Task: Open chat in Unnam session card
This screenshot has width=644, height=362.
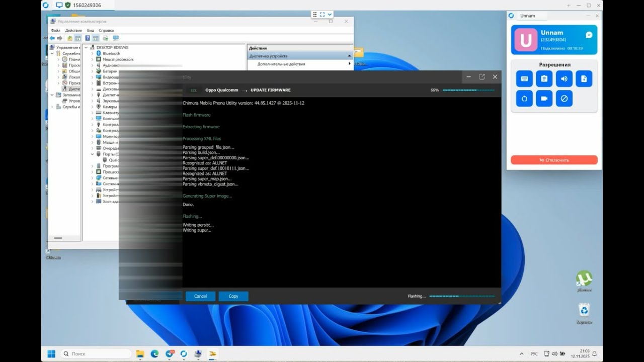Action: click(589, 35)
